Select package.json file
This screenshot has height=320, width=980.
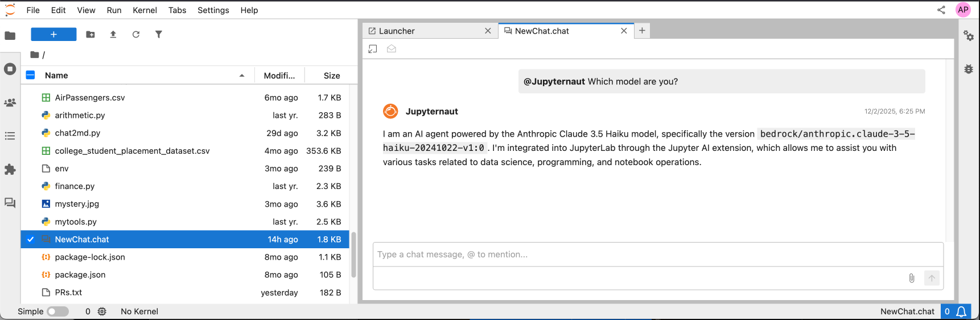(x=185, y=274)
